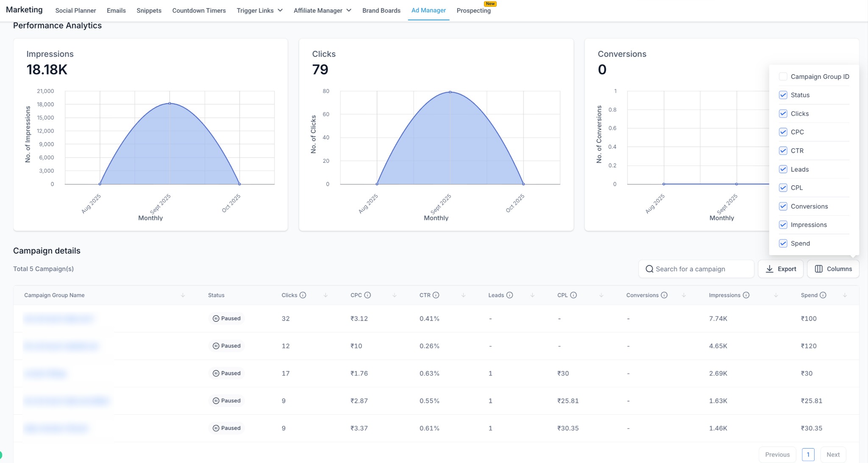
Task: Switch to the Social Planner tab
Action: click(x=75, y=11)
